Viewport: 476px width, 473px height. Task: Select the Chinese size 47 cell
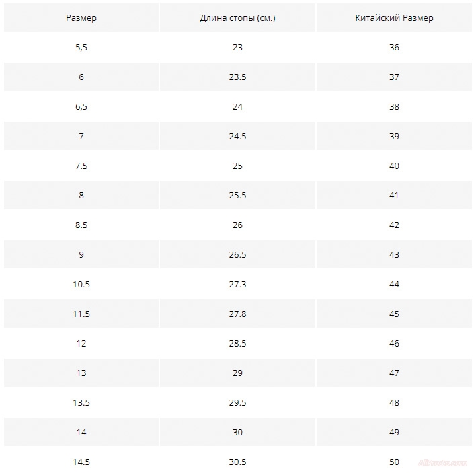pyautogui.click(x=394, y=373)
